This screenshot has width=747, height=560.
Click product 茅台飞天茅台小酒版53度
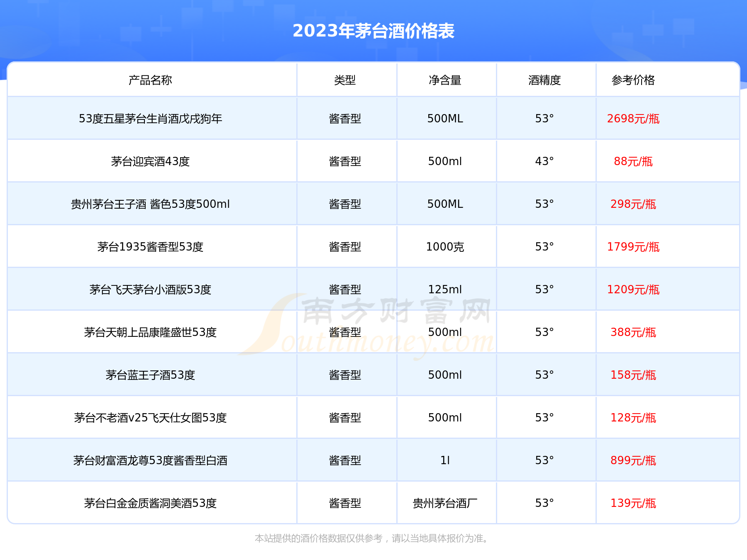tap(150, 290)
